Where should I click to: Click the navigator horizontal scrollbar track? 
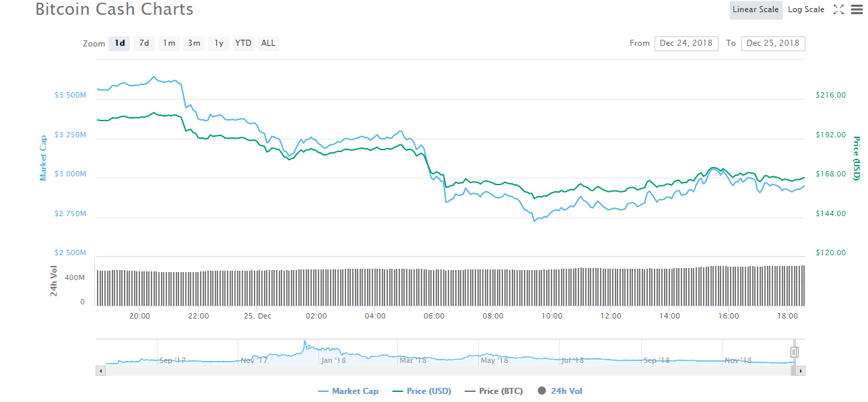(450, 370)
